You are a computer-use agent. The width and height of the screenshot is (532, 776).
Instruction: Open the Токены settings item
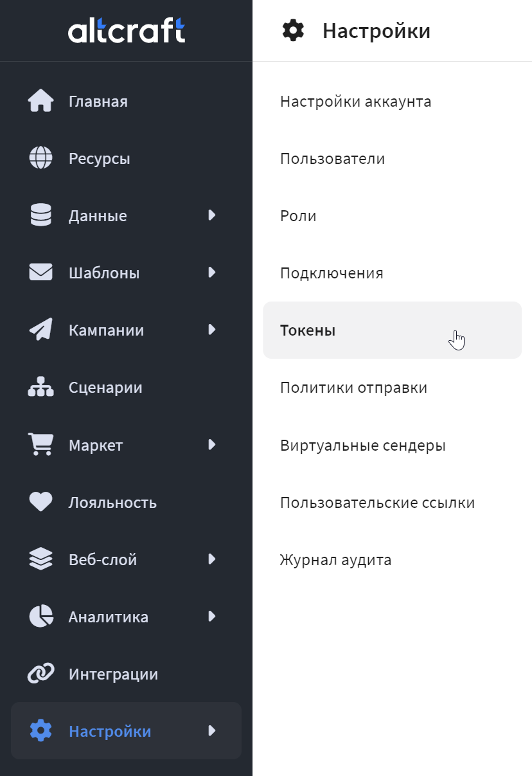pos(392,330)
